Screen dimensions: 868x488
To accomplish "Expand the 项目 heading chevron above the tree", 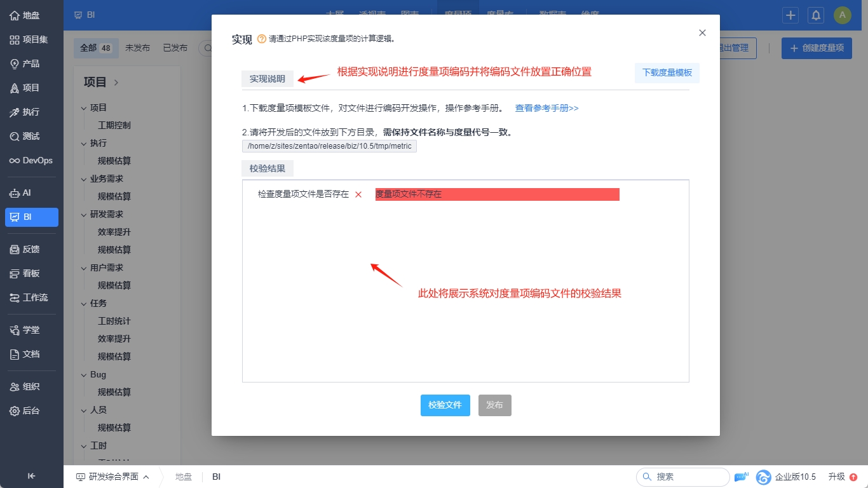I will click(x=116, y=82).
